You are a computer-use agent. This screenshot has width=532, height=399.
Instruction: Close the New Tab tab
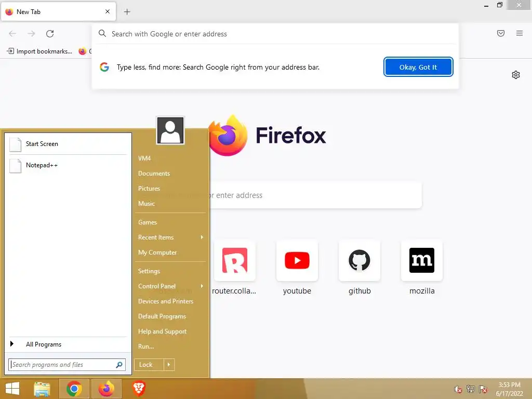pyautogui.click(x=108, y=11)
